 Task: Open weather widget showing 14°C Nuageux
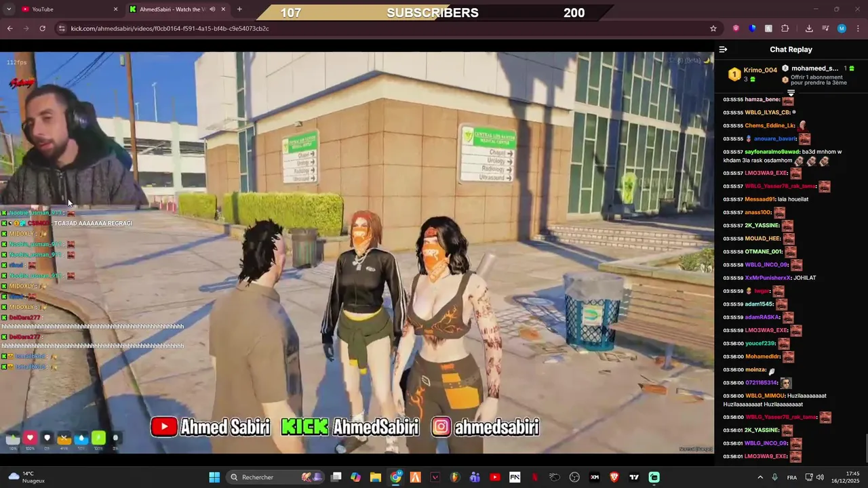coord(26,477)
